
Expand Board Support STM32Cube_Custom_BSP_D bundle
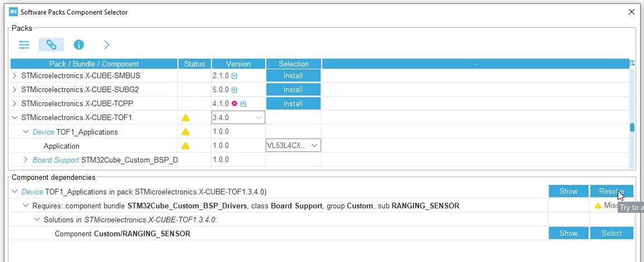click(26, 160)
